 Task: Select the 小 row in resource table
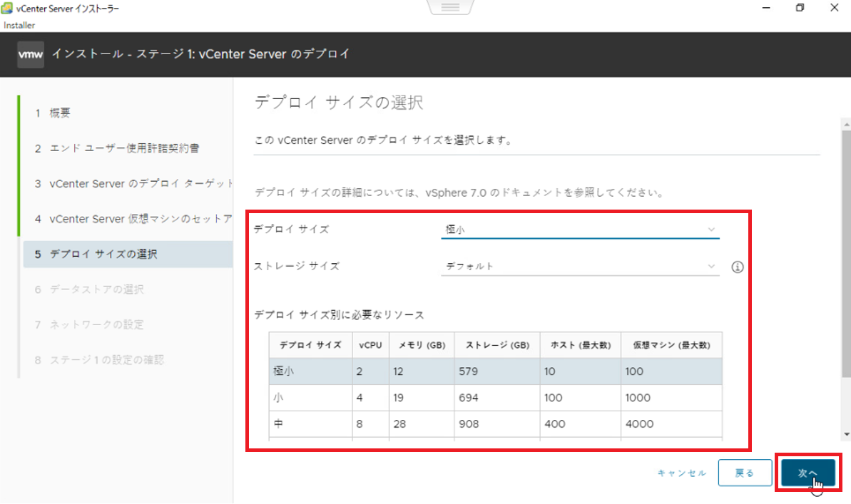tap(495, 398)
